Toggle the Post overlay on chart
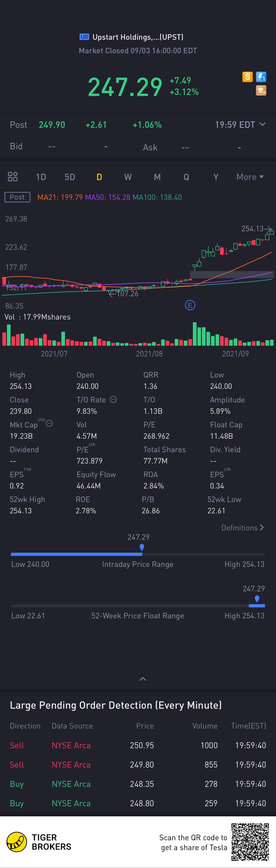The width and height of the screenshot is (276, 868). pos(17,197)
